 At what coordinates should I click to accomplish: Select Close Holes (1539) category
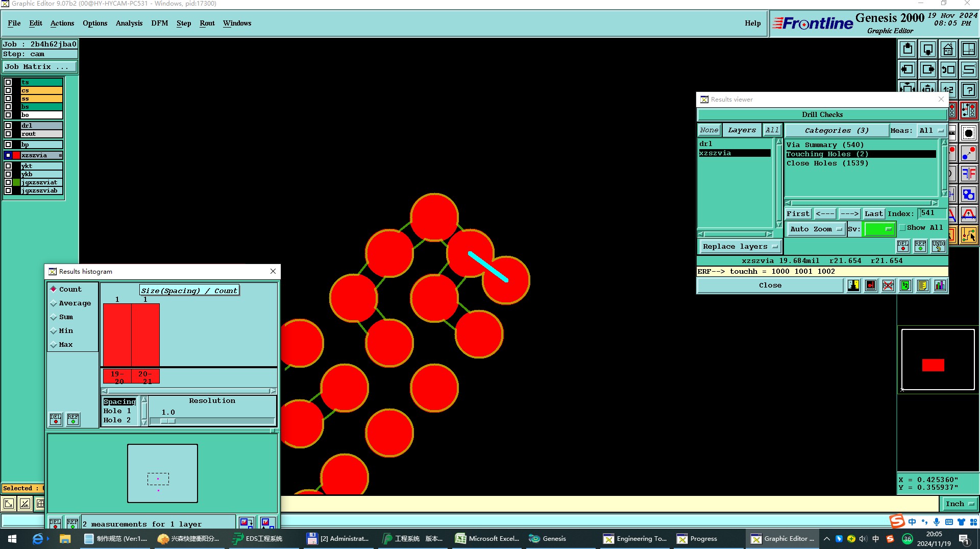tap(827, 163)
